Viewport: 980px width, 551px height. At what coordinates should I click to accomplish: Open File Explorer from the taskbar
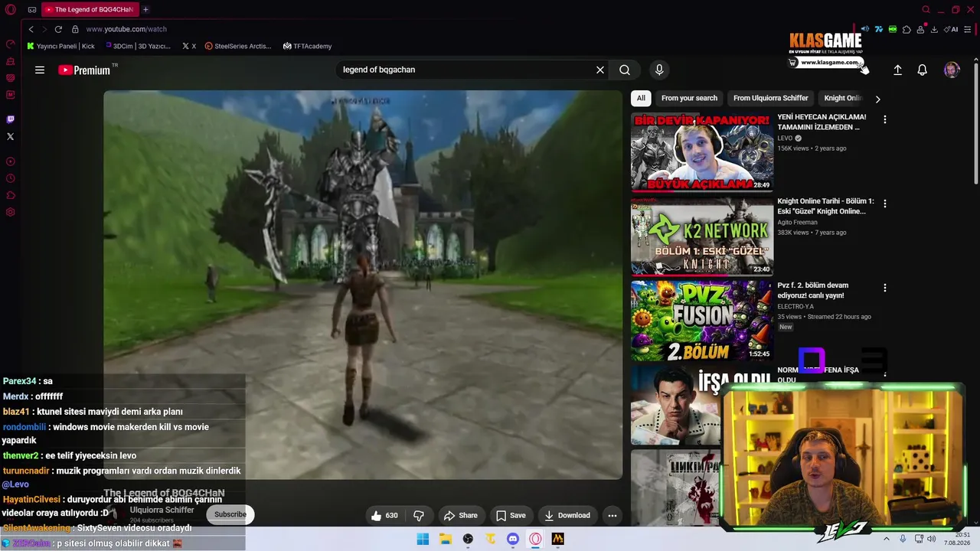pos(446,539)
